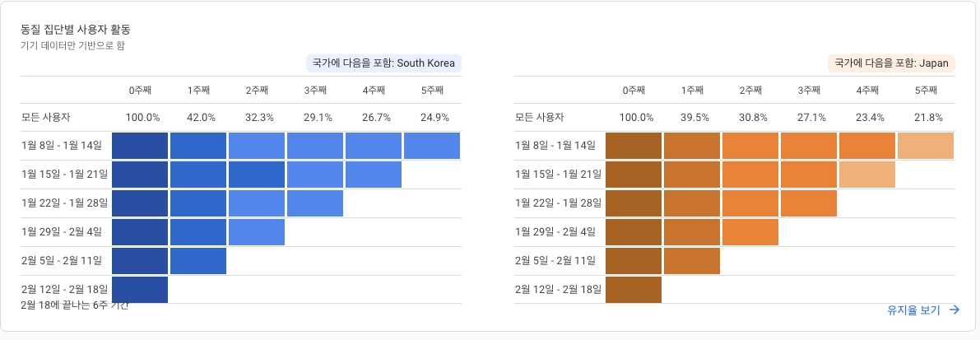
Task: Click South Korea week 5 cell for 1월 8일 cohort
Action: click(432, 146)
